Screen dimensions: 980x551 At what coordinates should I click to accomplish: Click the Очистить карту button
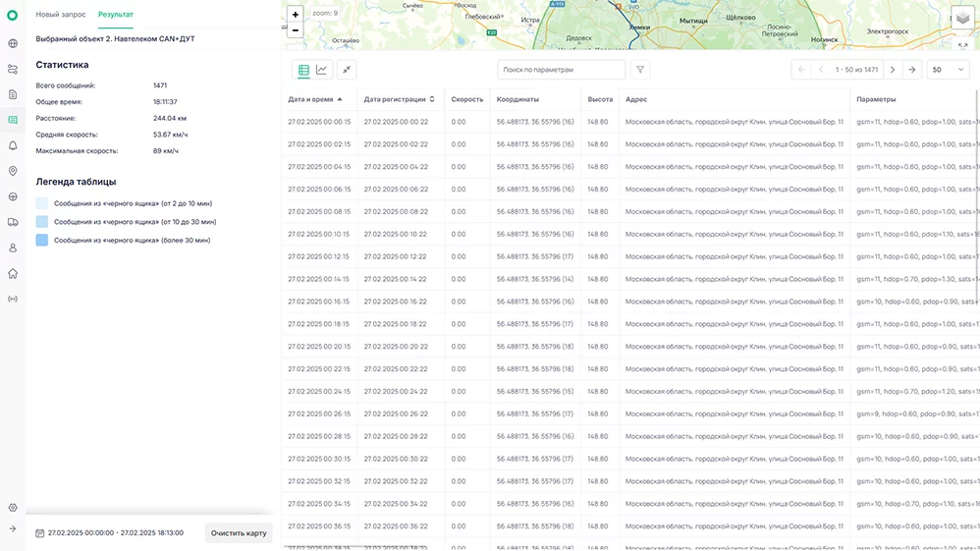click(238, 533)
